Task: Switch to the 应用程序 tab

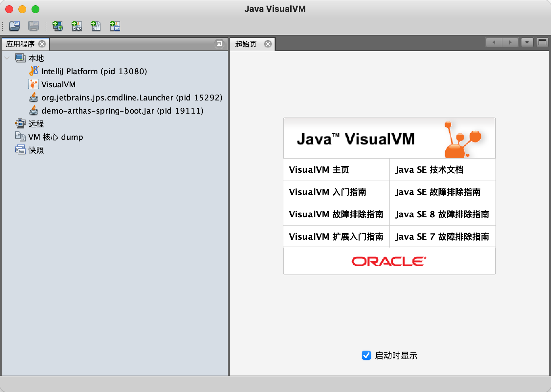Action: pos(20,44)
